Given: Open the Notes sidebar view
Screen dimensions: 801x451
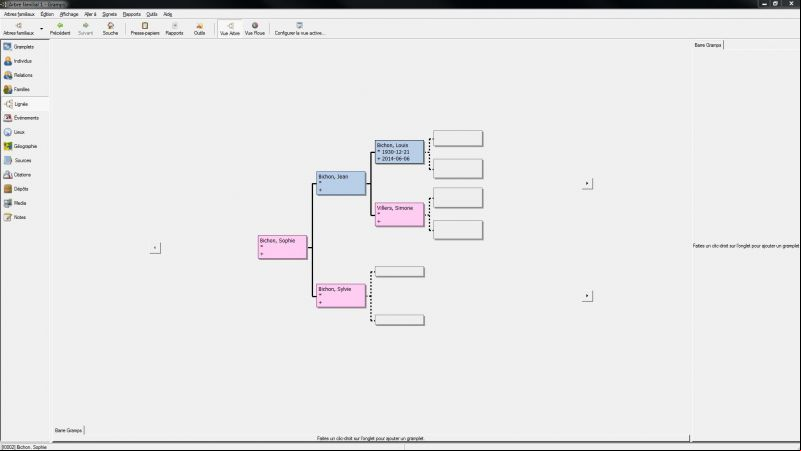Looking at the screenshot, I should [25, 217].
